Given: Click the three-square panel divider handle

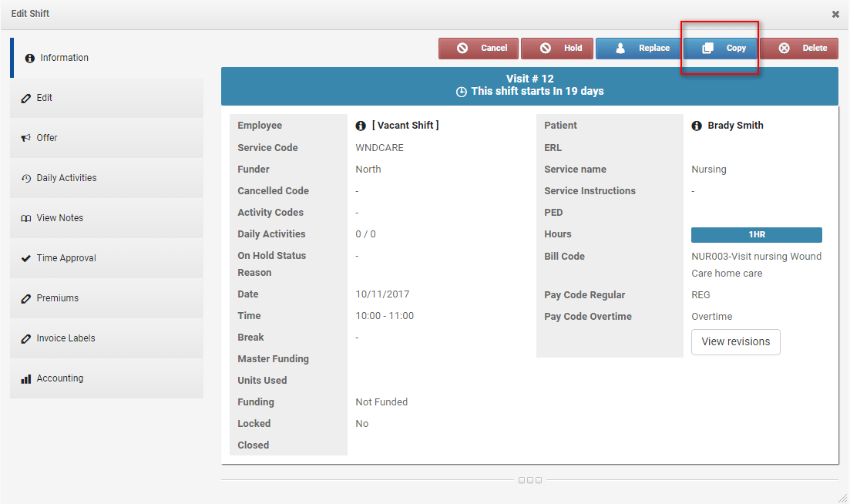Looking at the screenshot, I should point(529,480).
